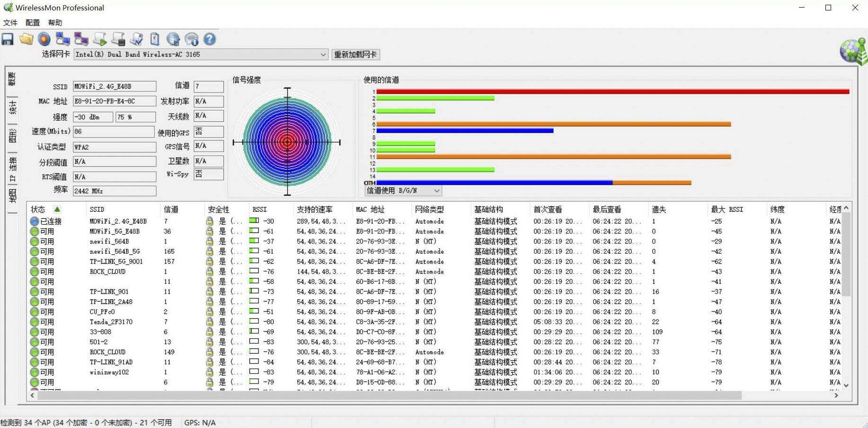The image size is (868, 428).
Task: Click the clipboard report icon
Action: click(x=155, y=39)
